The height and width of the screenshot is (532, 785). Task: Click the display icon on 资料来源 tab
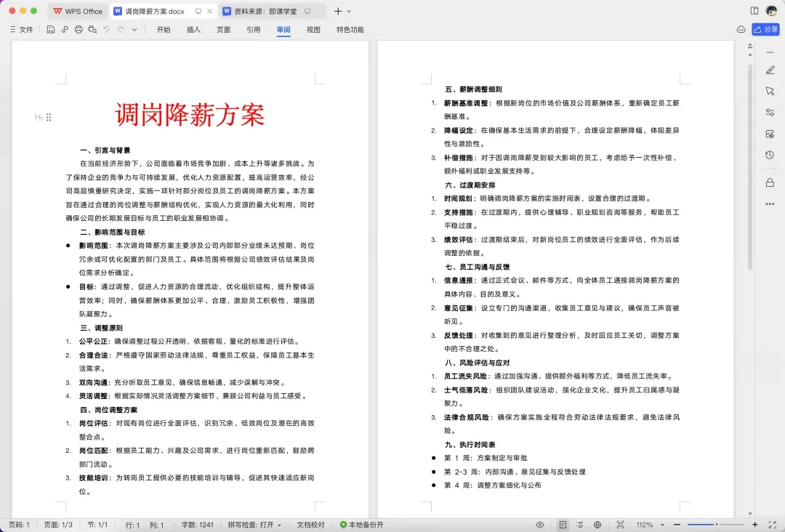pyautogui.click(x=307, y=11)
